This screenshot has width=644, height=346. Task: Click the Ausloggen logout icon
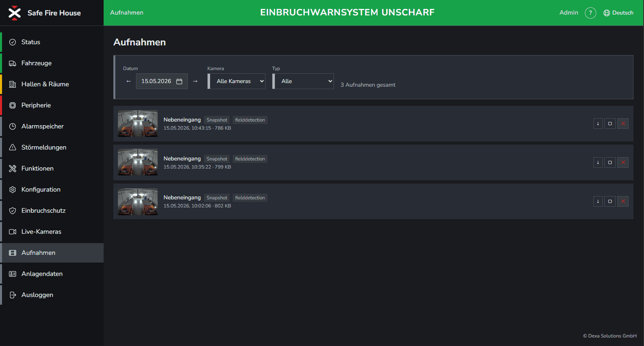pos(13,295)
